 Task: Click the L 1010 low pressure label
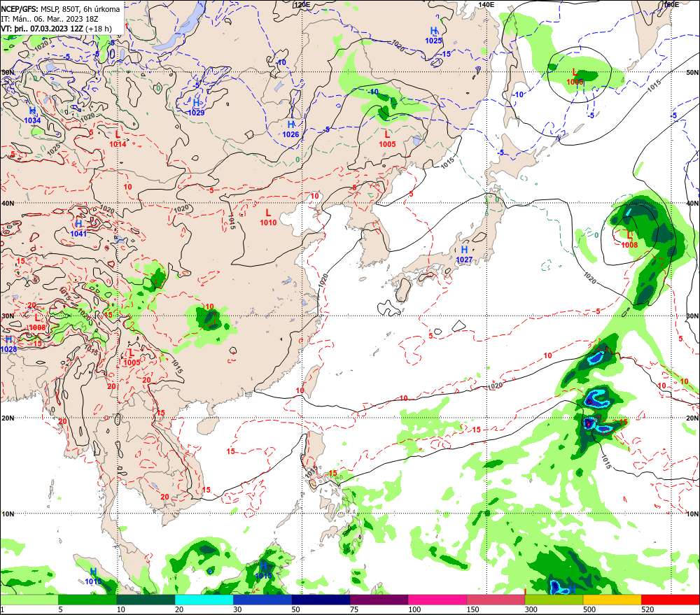(268, 218)
